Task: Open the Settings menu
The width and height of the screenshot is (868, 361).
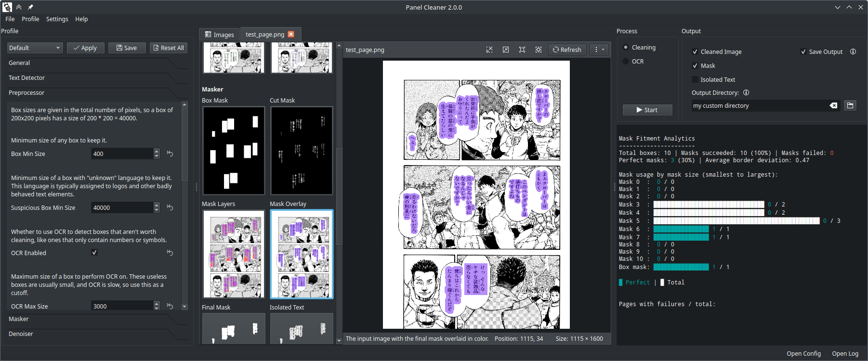Action: tap(57, 19)
